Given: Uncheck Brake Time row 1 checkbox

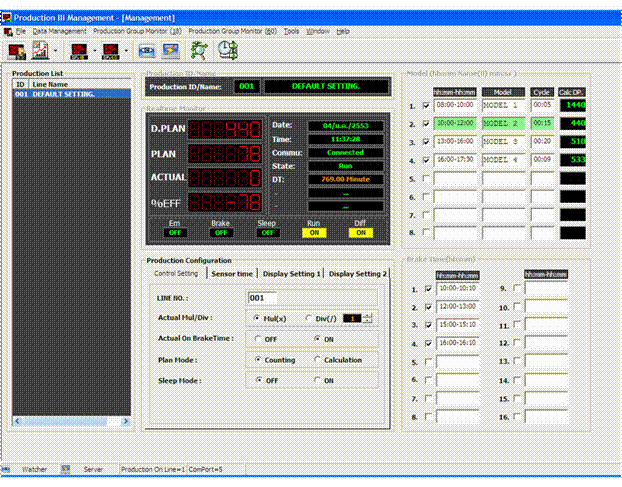Looking at the screenshot, I should tap(427, 289).
